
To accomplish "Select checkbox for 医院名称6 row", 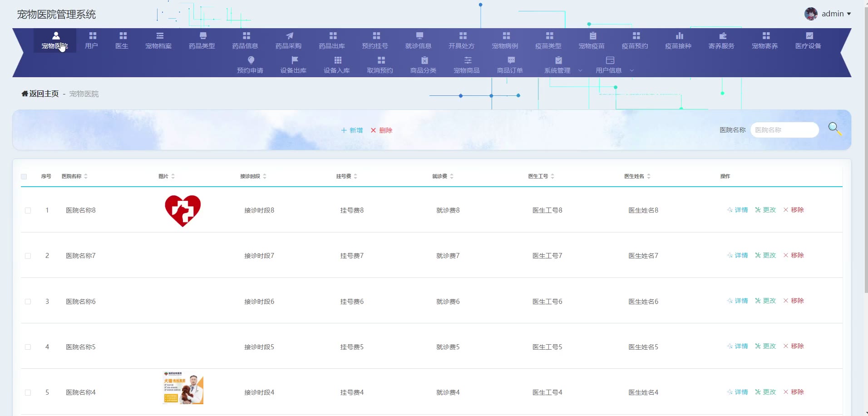I will click(28, 302).
